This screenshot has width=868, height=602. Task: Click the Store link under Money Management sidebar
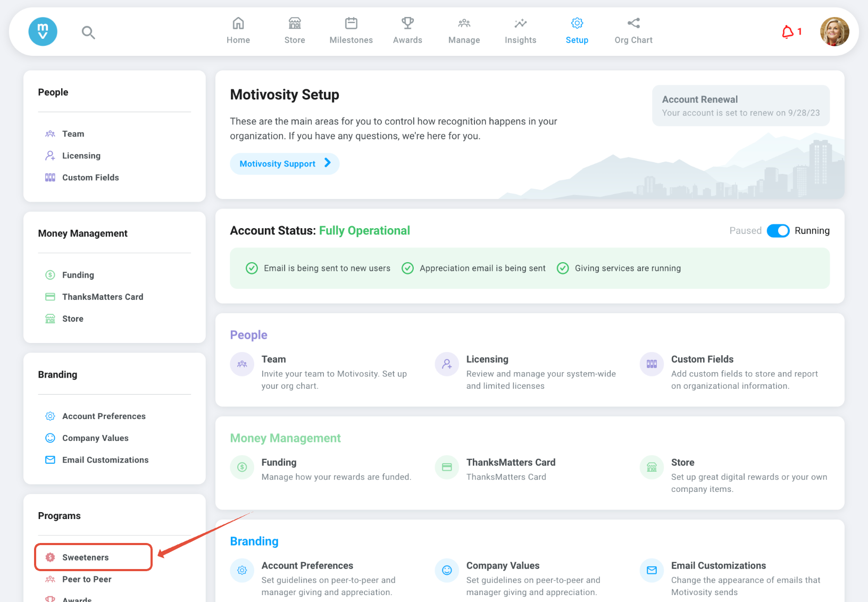73,319
